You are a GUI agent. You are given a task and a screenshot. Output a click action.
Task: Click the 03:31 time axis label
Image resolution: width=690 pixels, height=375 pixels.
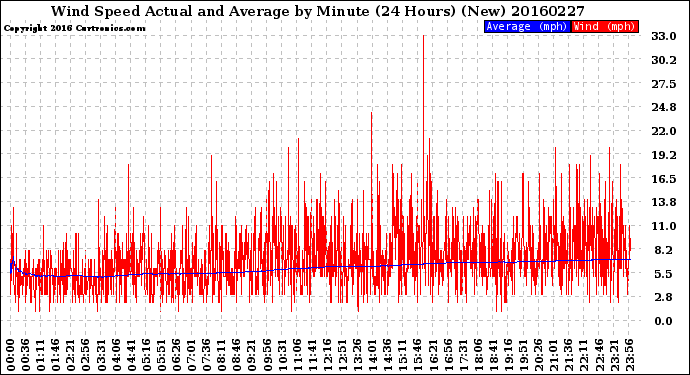(x=101, y=355)
